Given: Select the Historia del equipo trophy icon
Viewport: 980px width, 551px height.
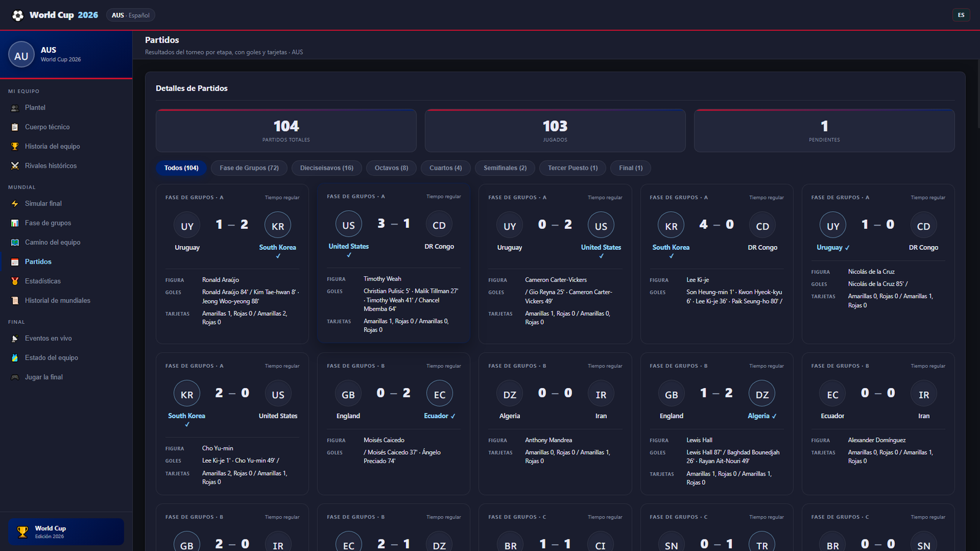Looking at the screenshot, I should [15, 146].
